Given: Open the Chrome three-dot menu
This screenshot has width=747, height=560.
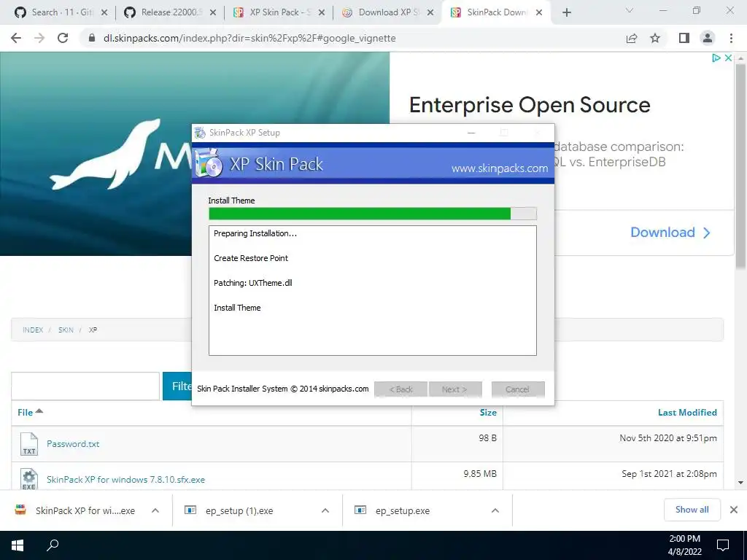Looking at the screenshot, I should [731, 38].
